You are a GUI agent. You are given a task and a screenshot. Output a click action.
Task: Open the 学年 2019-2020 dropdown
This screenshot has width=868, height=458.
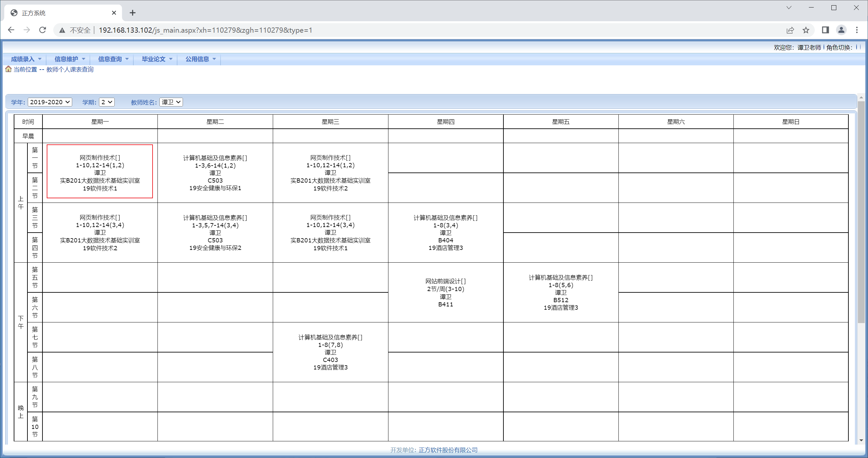pyautogui.click(x=50, y=102)
